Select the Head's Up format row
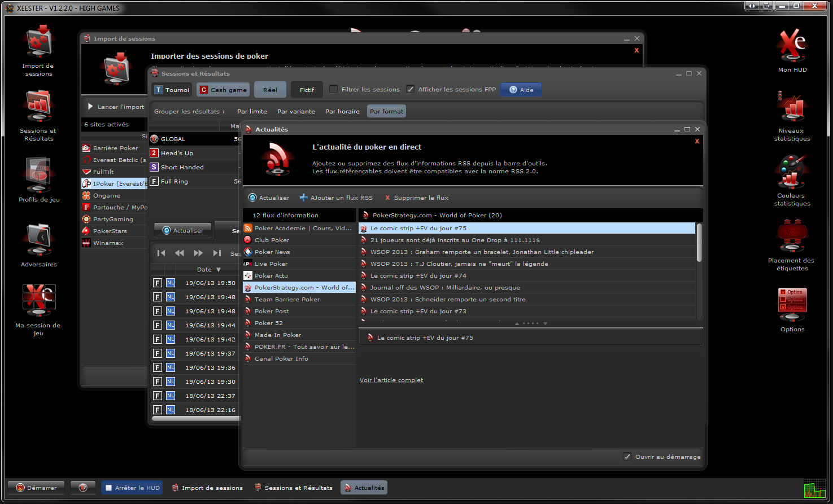The width and height of the screenshot is (833, 504). 195,153
